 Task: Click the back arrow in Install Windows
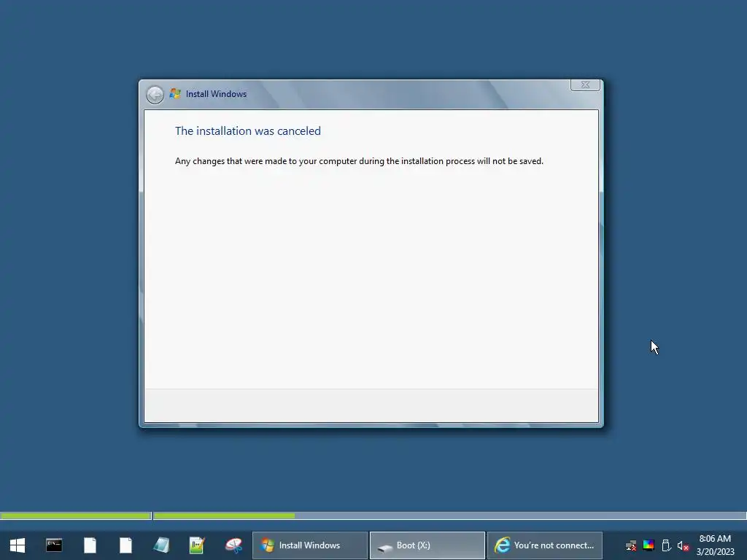coord(155,95)
